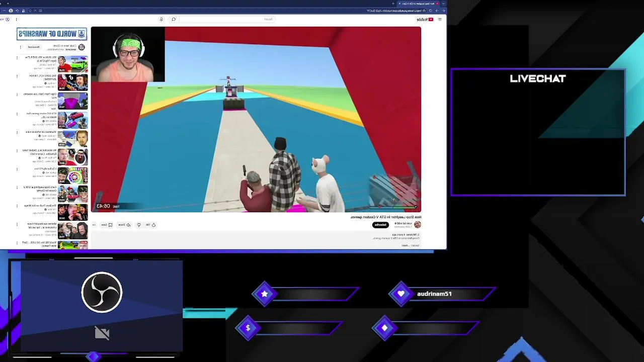Click the favorites star icon in toolbar
The width and height of the screenshot is (644, 362).
[30, 11]
